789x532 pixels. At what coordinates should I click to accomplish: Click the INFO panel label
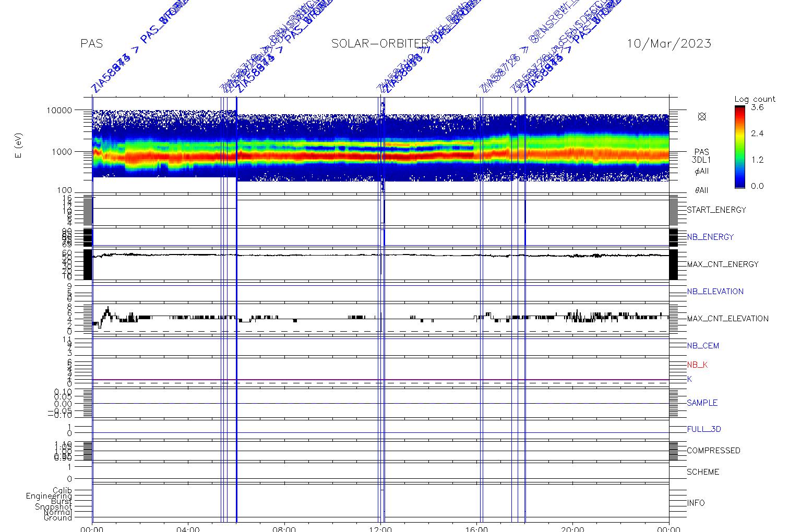pyautogui.click(x=696, y=503)
